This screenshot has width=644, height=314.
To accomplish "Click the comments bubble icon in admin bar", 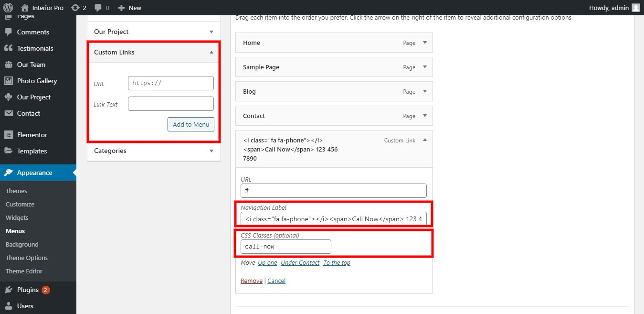I will pyautogui.click(x=97, y=8).
